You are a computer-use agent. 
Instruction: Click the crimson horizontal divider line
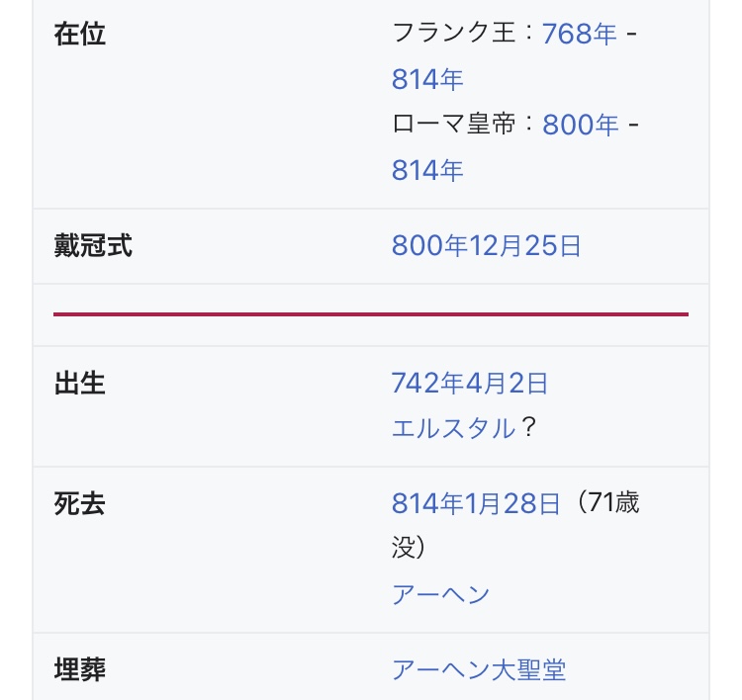[x=371, y=314]
